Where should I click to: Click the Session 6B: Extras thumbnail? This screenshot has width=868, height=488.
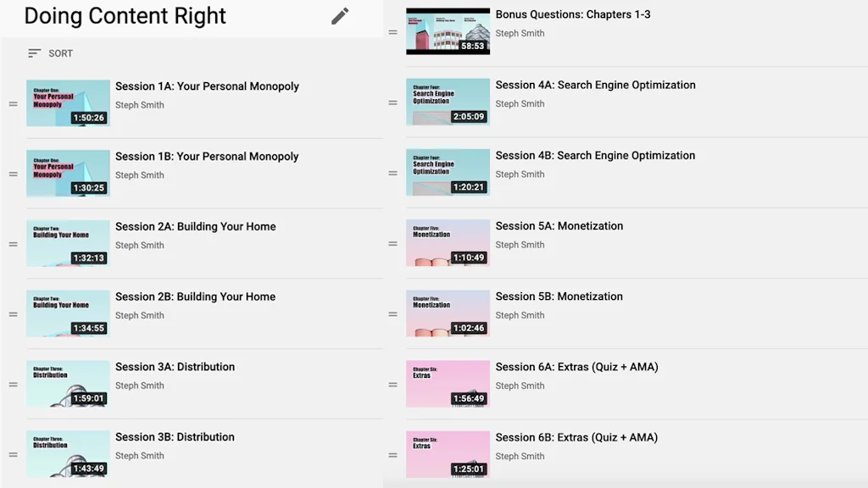448,454
